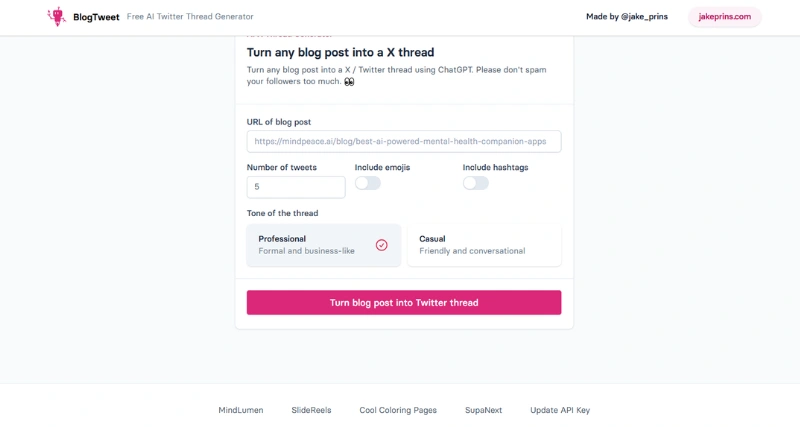Open the Cool Coloring Pages footer link
This screenshot has width=800, height=427.
pyautogui.click(x=398, y=410)
